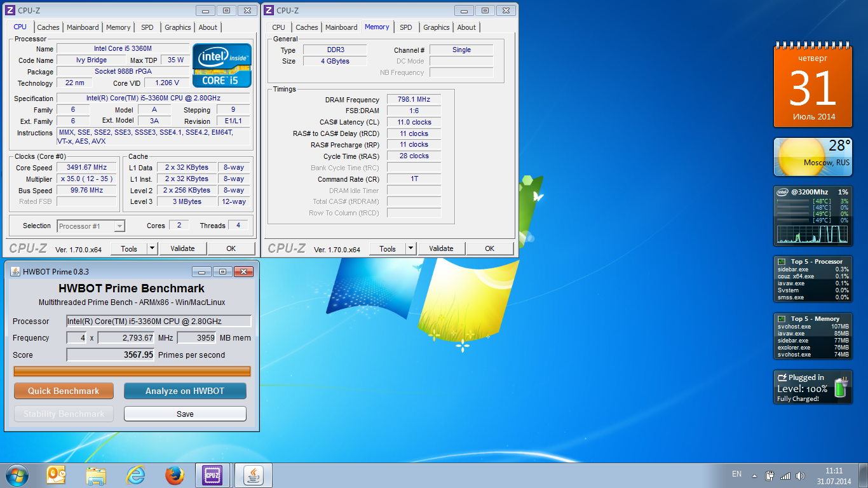Click the network signal tray icon
Viewport: 868px width, 488px height.
pos(785,475)
